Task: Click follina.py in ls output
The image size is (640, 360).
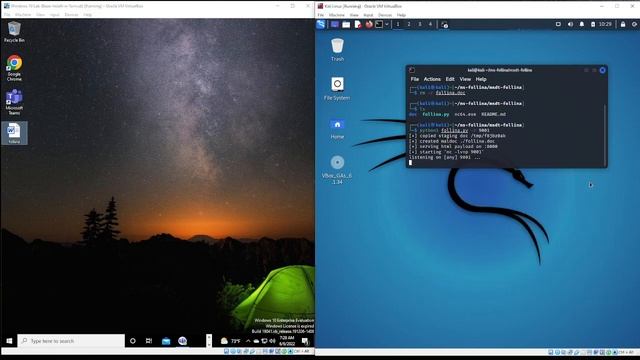Action: [436, 114]
